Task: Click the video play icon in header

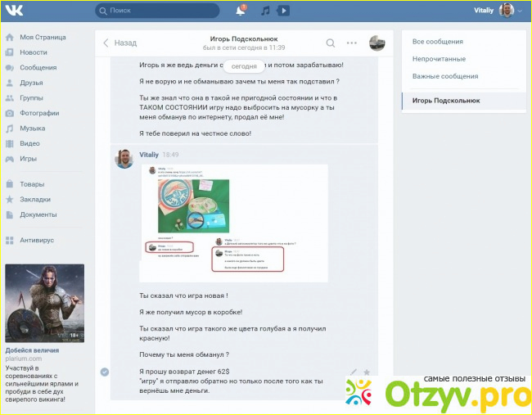Action: [x=283, y=11]
